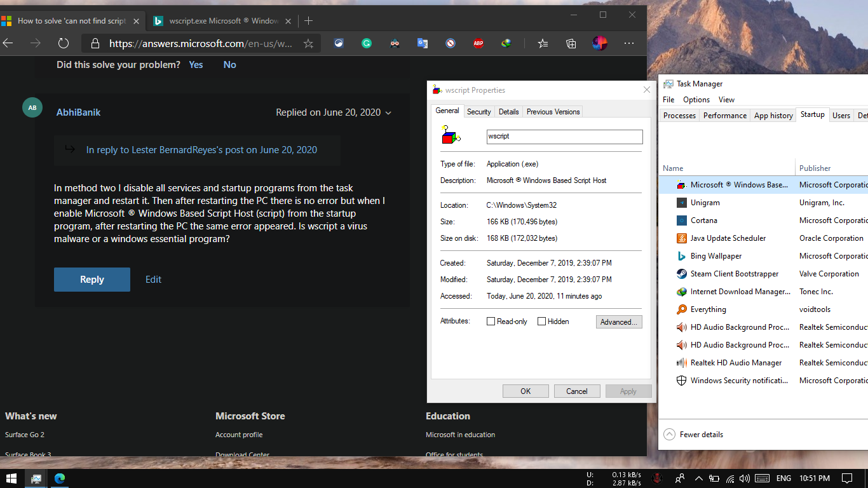Answer Yes to 'Did this solve'
868x488 pixels.
point(196,65)
